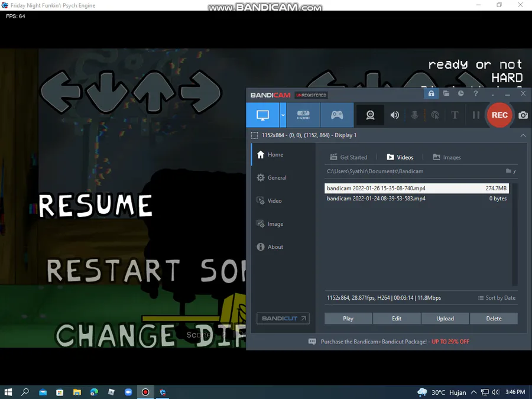Switch to Videos tab

(x=400, y=157)
